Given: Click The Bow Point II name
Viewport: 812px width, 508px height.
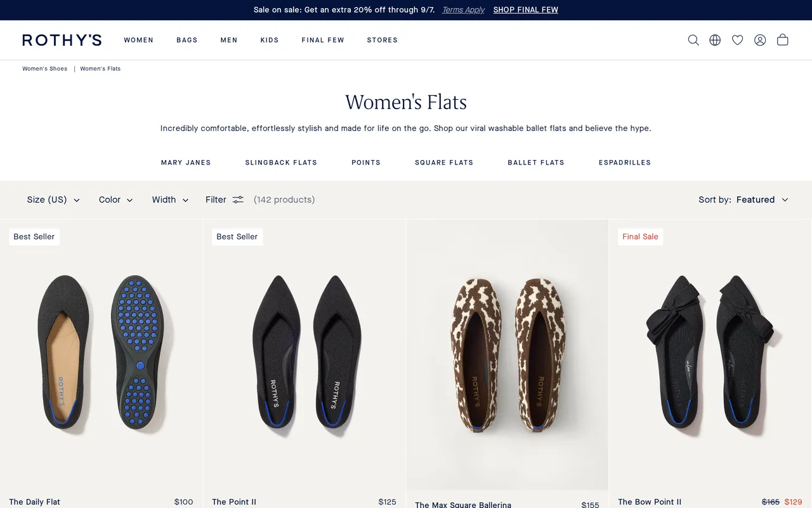Looking at the screenshot, I should [x=650, y=502].
